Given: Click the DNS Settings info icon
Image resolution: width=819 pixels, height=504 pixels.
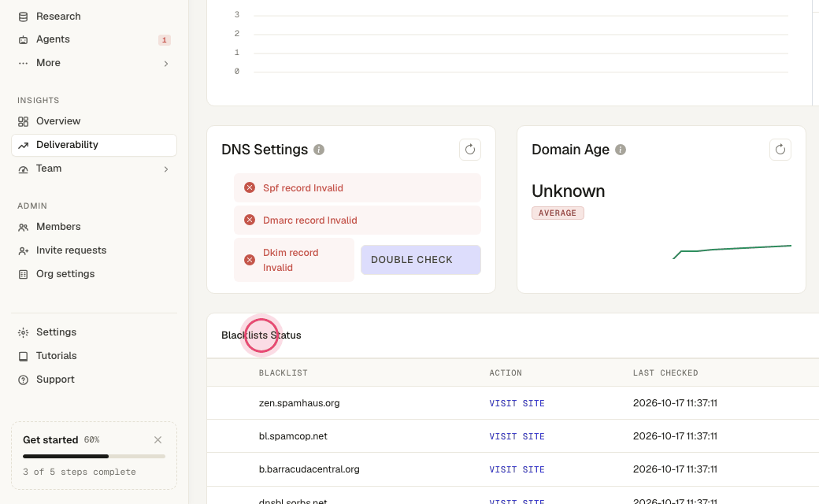Looking at the screenshot, I should (319, 150).
